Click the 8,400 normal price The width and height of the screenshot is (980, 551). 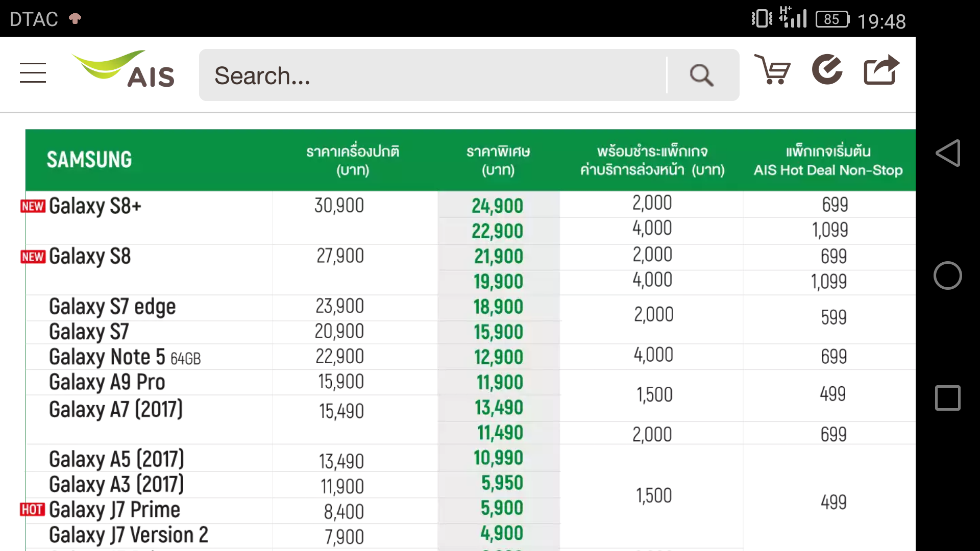pyautogui.click(x=344, y=512)
